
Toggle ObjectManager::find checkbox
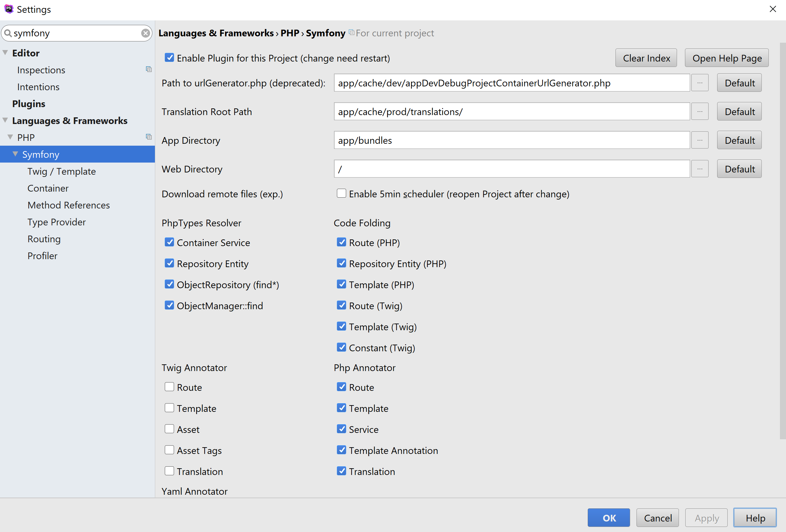click(170, 305)
